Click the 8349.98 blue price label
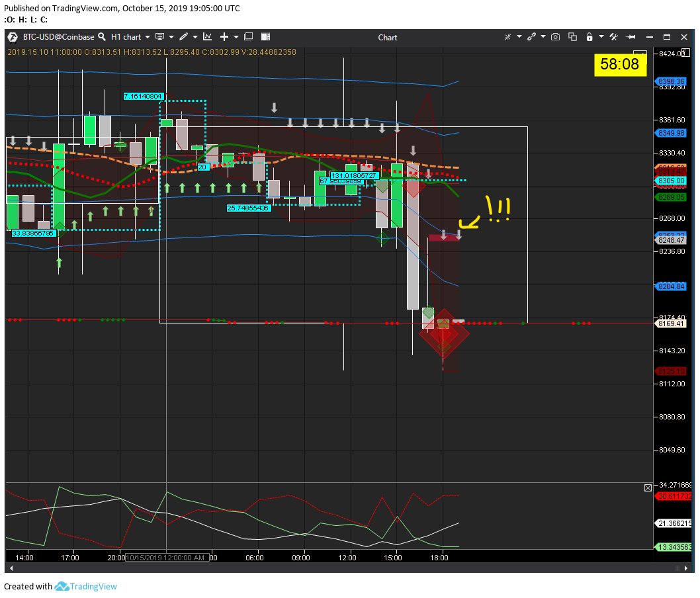The width and height of the screenshot is (700, 598). 671,133
